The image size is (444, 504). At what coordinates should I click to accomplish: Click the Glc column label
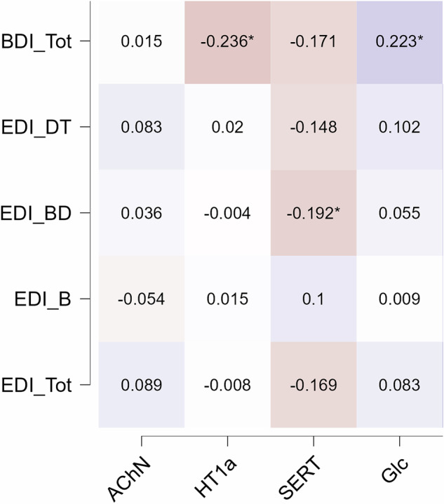click(394, 470)
